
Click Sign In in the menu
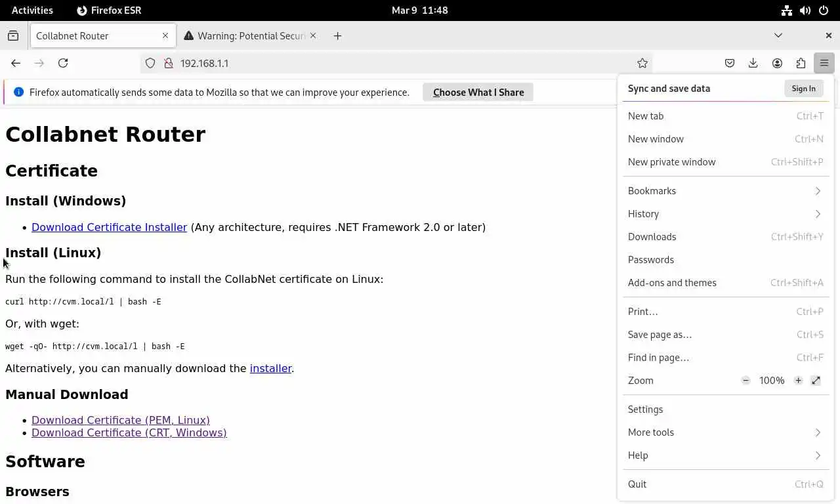[x=803, y=89]
